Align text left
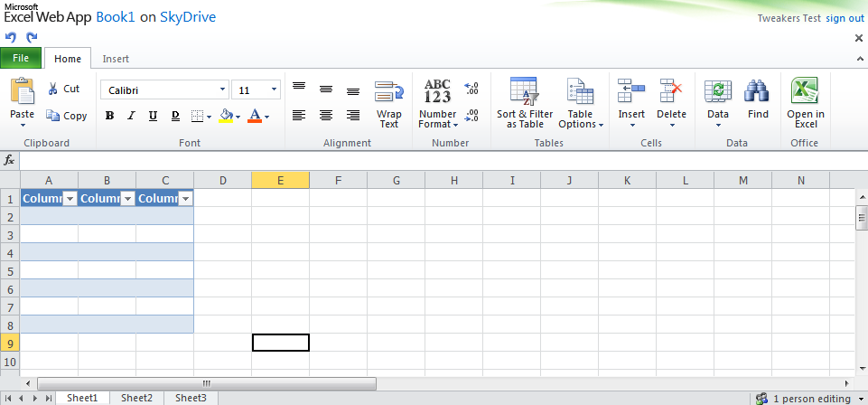Image resolution: width=868 pixels, height=405 pixels. pos(299,115)
